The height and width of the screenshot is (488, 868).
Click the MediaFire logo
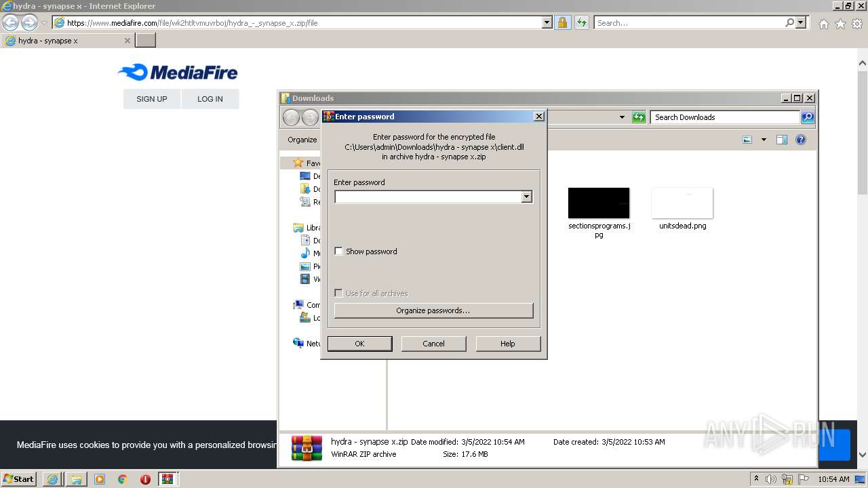click(178, 72)
